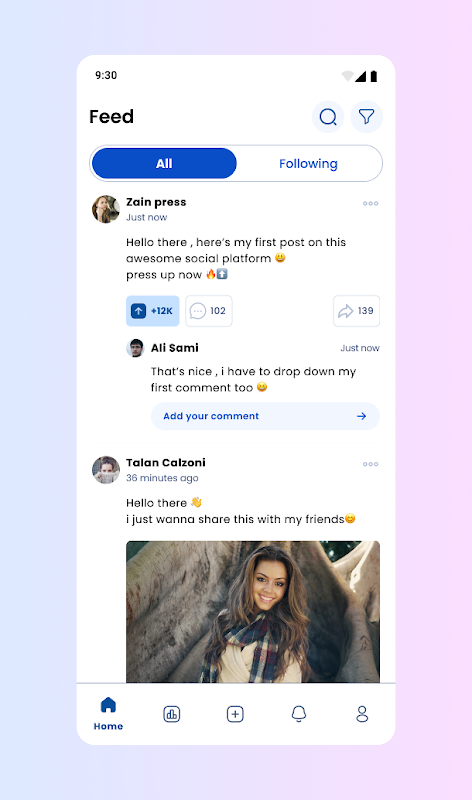
Task: Open Zain press profile avatar
Action: 106,209
